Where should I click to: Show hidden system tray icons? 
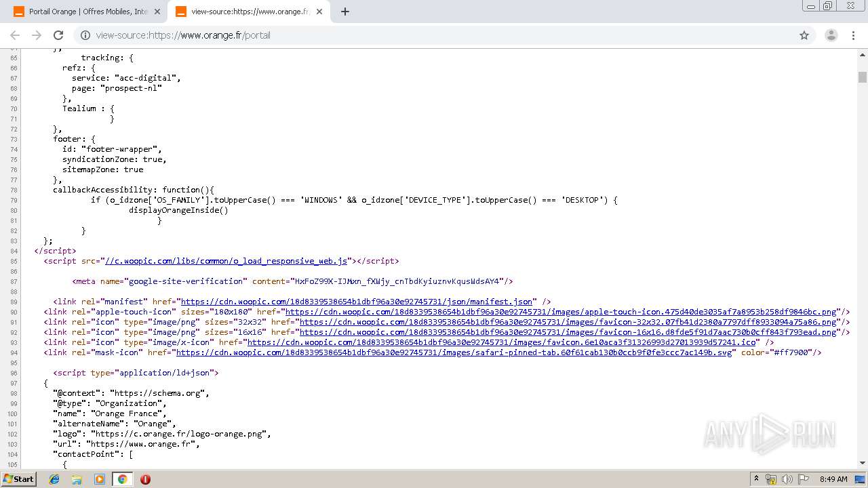click(x=756, y=479)
